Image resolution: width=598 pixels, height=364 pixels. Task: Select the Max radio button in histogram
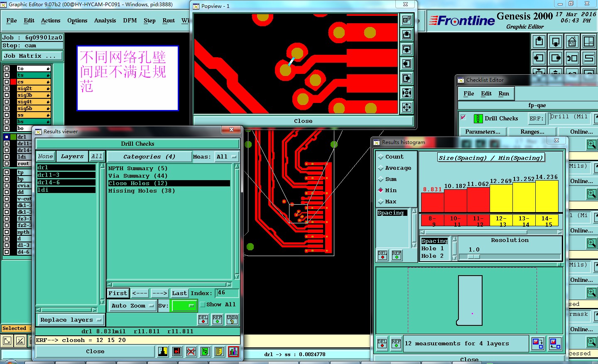click(x=380, y=202)
